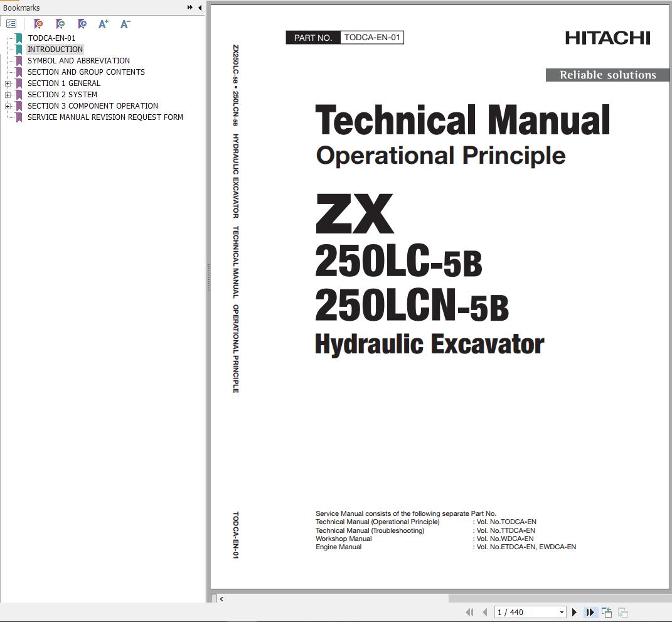Expand SECTION 2 SYSTEM bookmark

(x=8, y=95)
